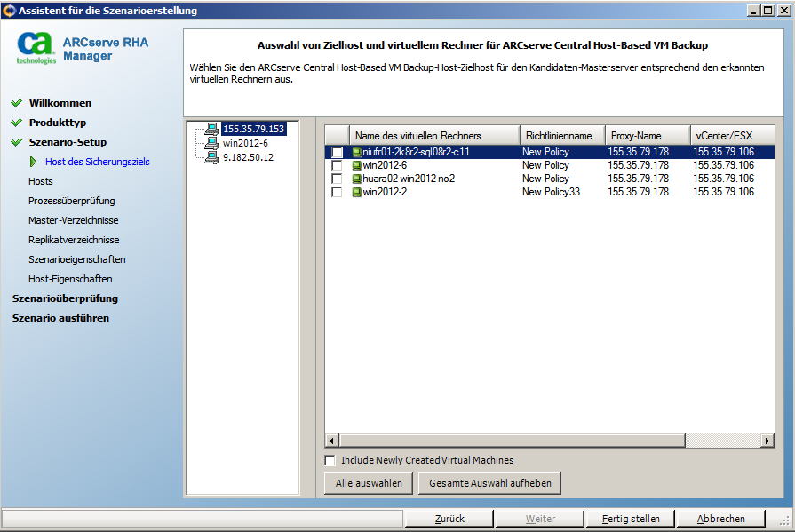Check the box for niufr01-2k8r2-sql08r2-c11
The height and width of the screenshot is (532, 795).
click(x=337, y=152)
